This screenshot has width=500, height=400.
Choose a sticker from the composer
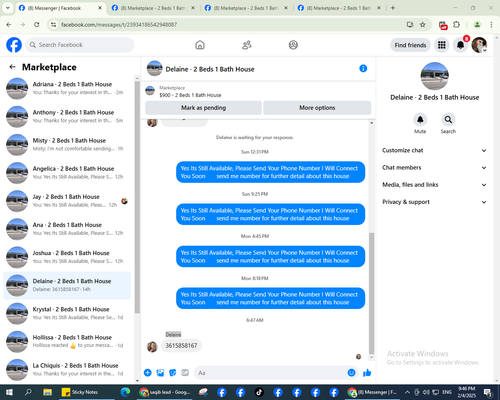tap(173, 373)
